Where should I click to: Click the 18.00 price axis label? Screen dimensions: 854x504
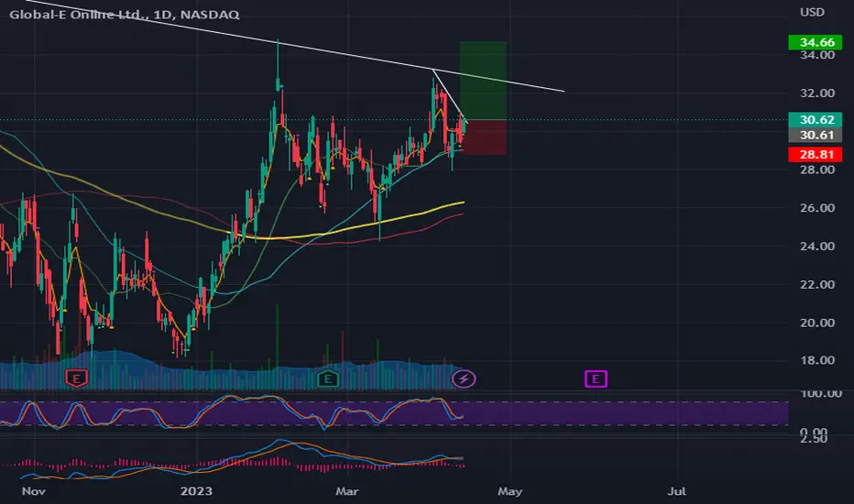[x=817, y=360]
